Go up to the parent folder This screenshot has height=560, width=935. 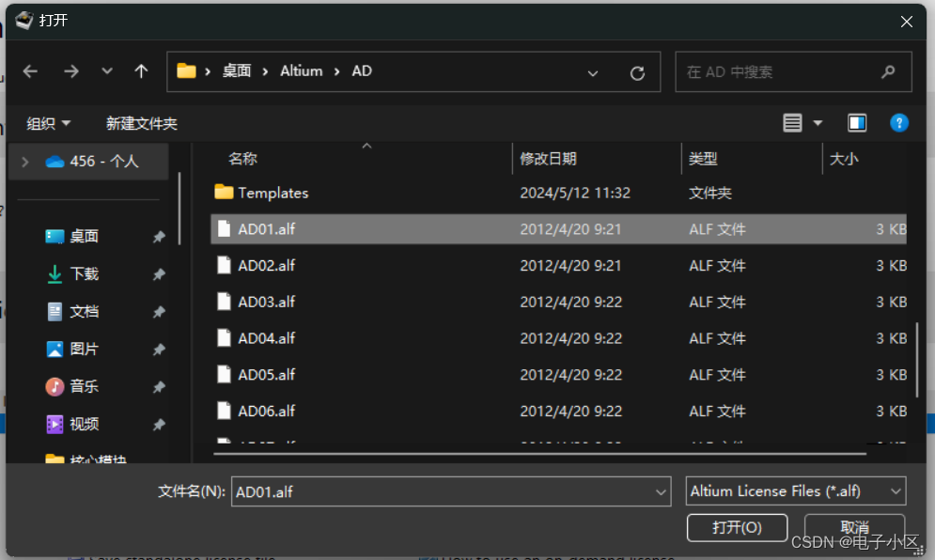tap(140, 71)
